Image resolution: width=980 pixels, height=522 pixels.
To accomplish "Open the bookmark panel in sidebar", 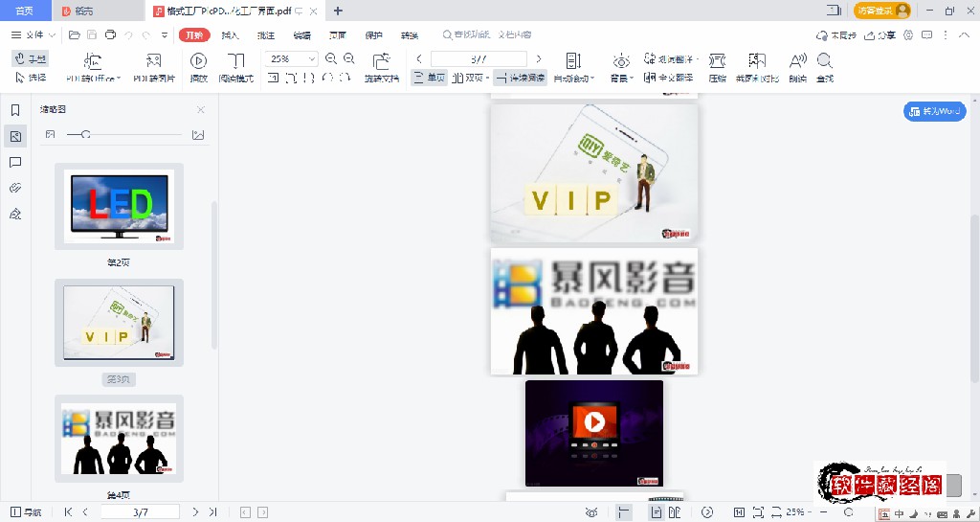I will point(15,111).
